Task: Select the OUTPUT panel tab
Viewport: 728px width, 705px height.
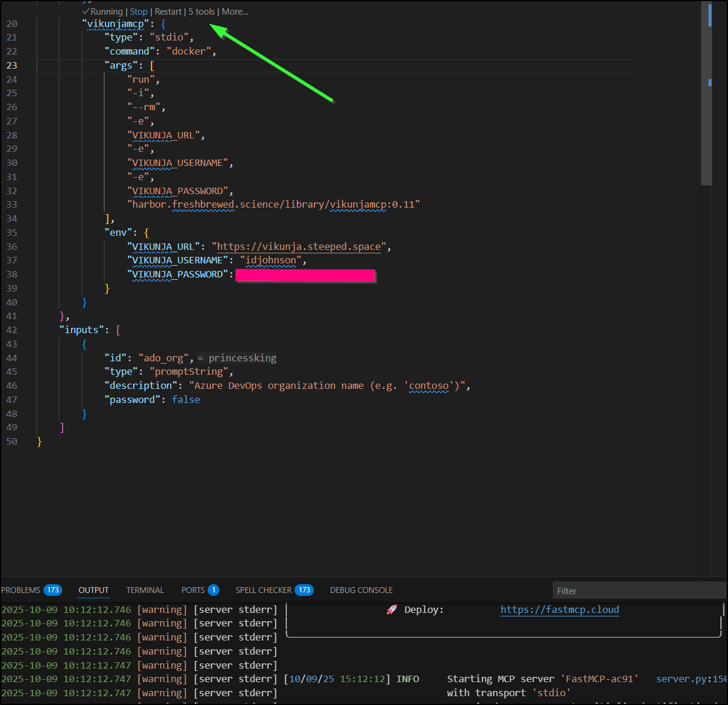Action: pyautogui.click(x=93, y=590)
